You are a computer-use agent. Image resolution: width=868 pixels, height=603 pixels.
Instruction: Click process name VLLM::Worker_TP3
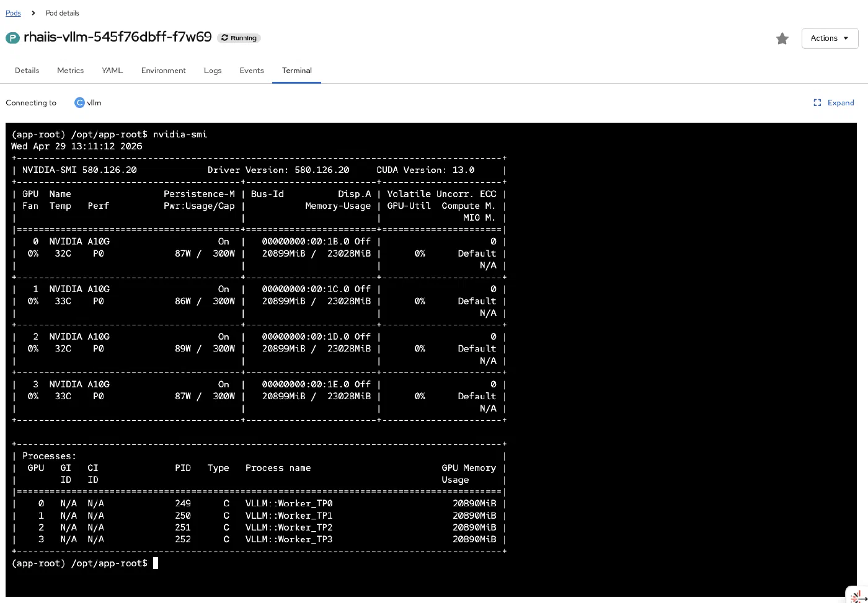coord(289,539)
